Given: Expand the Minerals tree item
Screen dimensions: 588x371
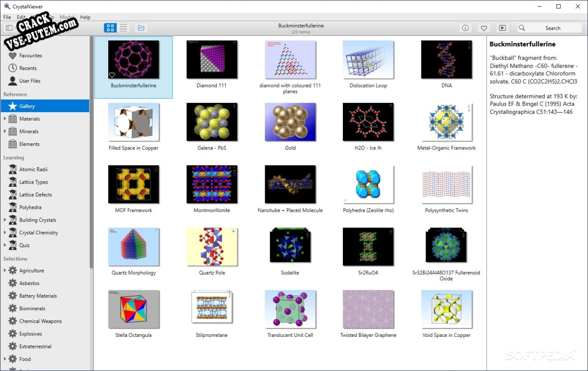Looking at the screenshot, I should pos(5,131).
